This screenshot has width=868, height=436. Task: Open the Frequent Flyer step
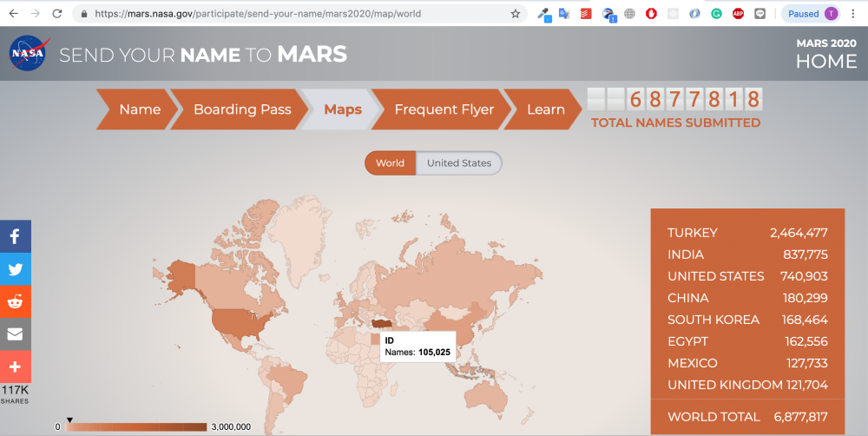[444, 109]
